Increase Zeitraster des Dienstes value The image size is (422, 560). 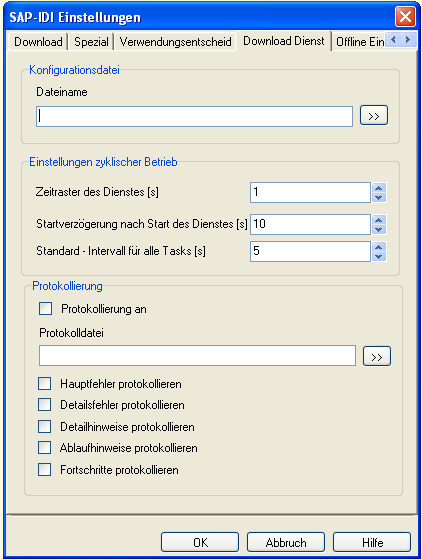pos(379,188)
